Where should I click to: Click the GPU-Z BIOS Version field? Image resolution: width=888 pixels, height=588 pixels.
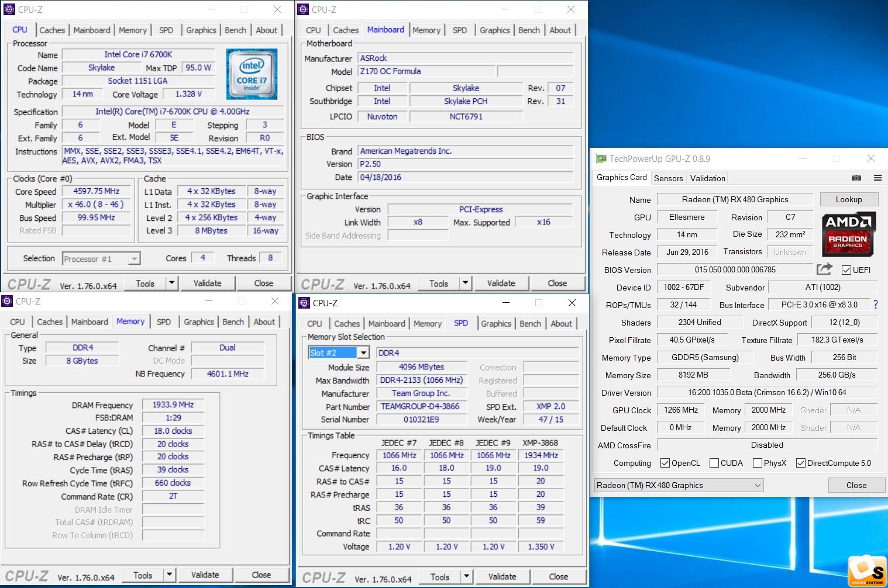pos(735,269)
